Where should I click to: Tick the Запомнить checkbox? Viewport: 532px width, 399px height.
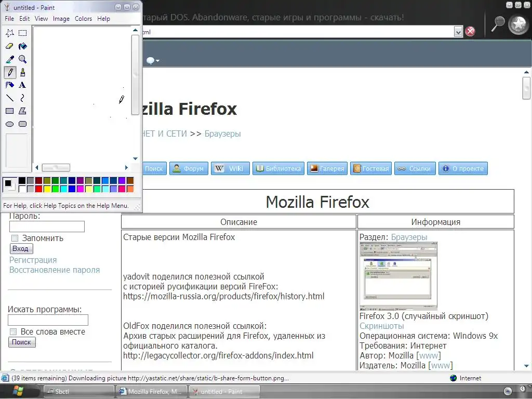tap(15, 238)
